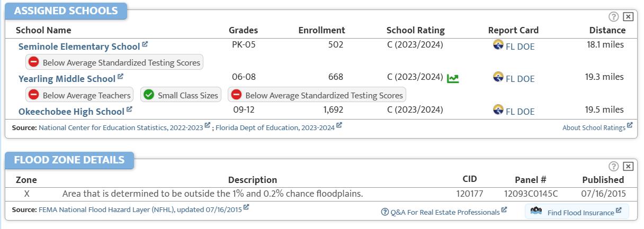Click red icon on Below Average Teachers badge
This screenshot has height=229, width=644.
coord(34,95)
